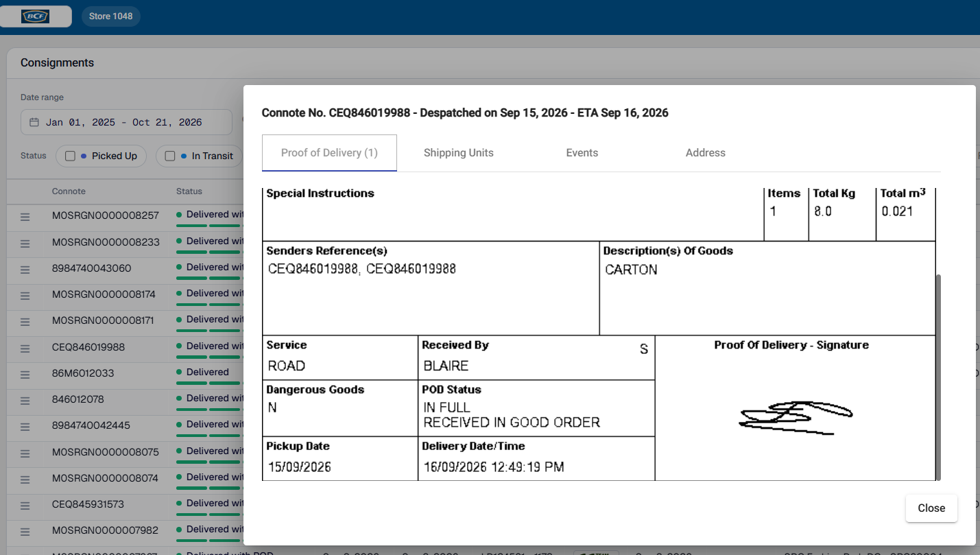Image resolution: width=980 pixels, height=555 pixels.
Task: Open row menu for 846012078
Action: pyautogui.click(x=25, y=401)
